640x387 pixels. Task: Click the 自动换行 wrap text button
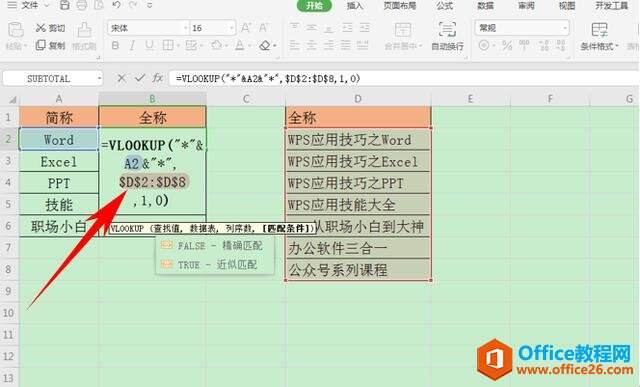point(448,36)
